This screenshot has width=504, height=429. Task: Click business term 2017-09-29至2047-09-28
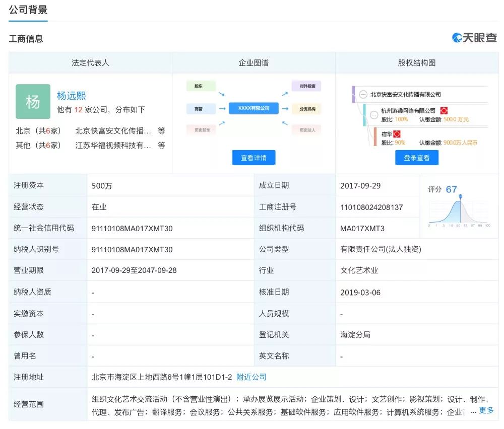click(134, 270)
